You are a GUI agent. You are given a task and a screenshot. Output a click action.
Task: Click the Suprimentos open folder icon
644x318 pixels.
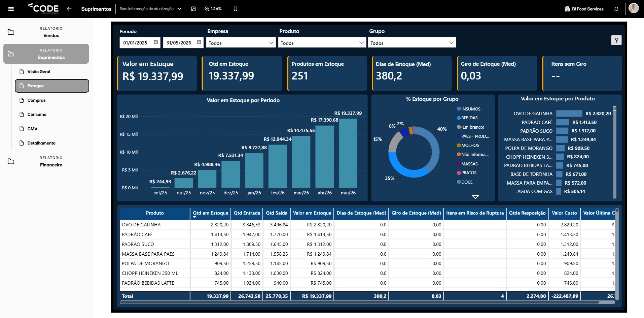coord(11,54)
